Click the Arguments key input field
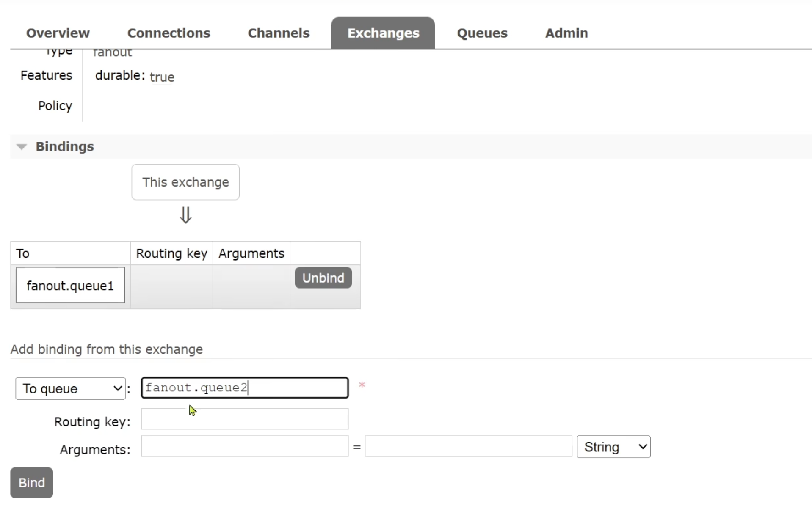This screenshot has width=812, height=506. 244,447
